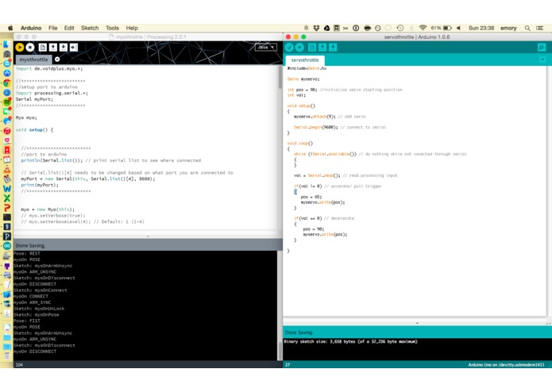Click 'println(Serial.list());' in Processing code
The height and width of the screenshot is (392, 552).
point(52,160)
